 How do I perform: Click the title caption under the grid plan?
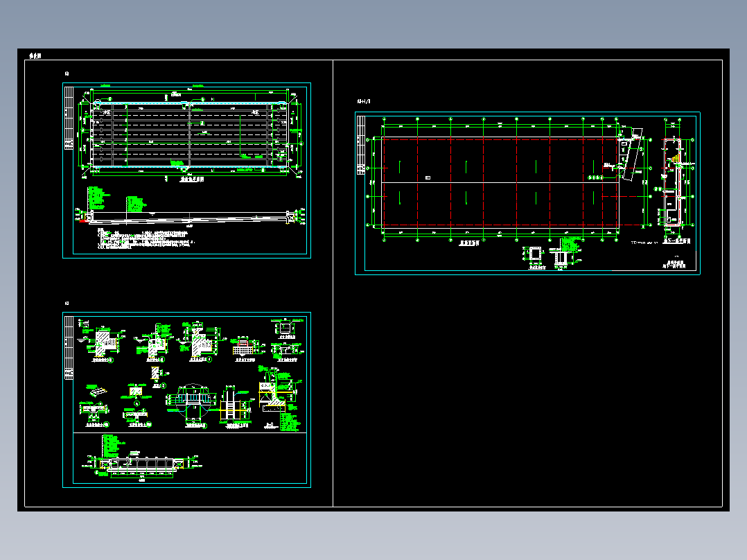469,243
